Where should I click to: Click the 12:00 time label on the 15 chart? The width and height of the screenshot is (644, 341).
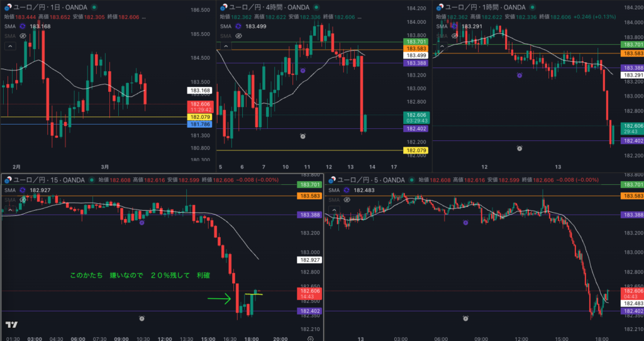(x=165, y=339)
